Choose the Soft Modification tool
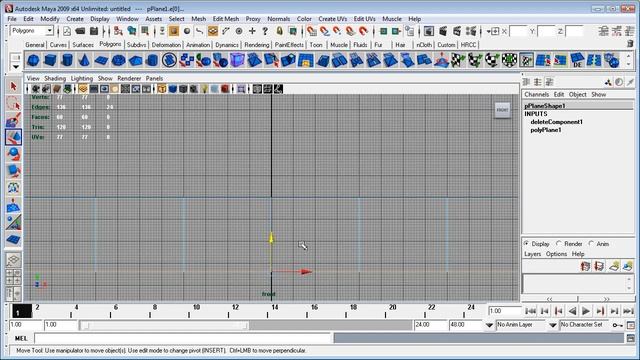 pos(13,205)
